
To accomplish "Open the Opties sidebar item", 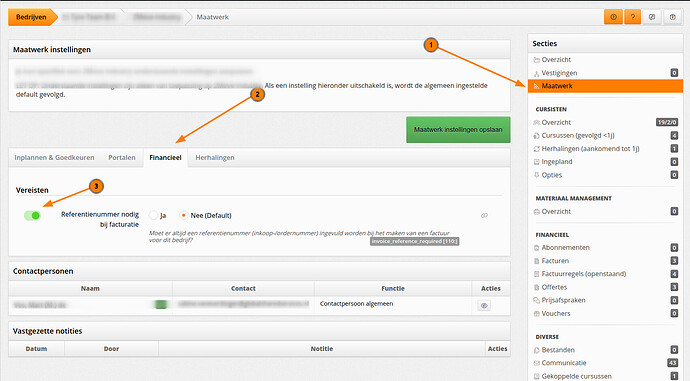I will pos(551,175).
